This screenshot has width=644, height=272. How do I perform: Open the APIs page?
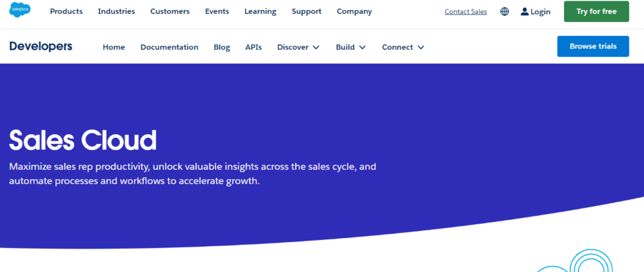click(253, 47)
